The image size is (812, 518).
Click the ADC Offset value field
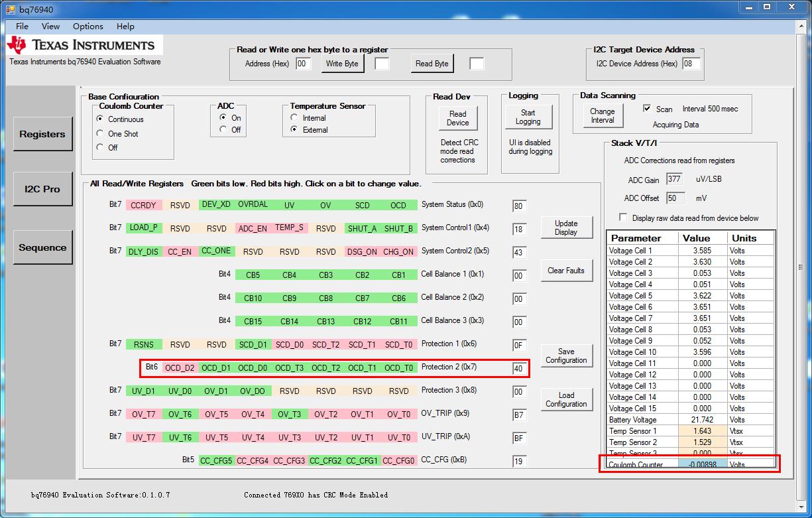point(675,198)
